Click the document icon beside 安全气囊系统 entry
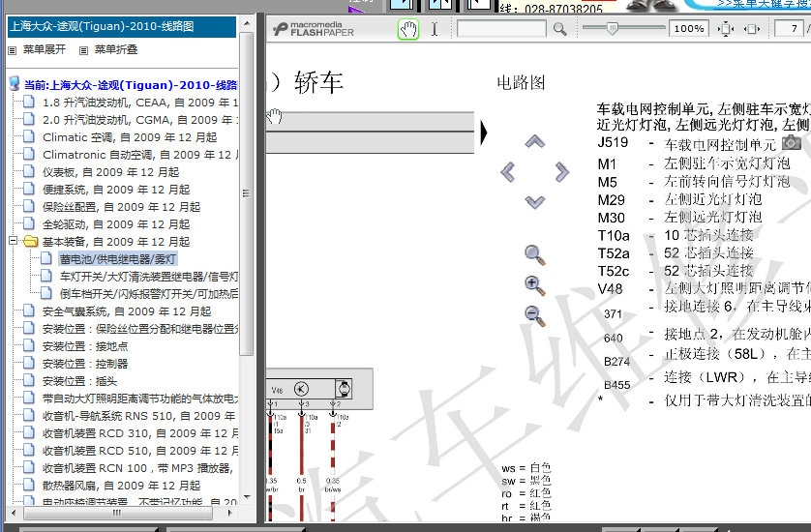 point(29,310)
